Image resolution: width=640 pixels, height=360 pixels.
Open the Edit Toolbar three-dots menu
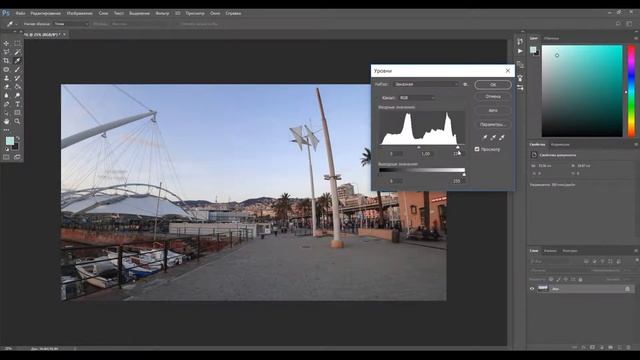coord(6,130)
